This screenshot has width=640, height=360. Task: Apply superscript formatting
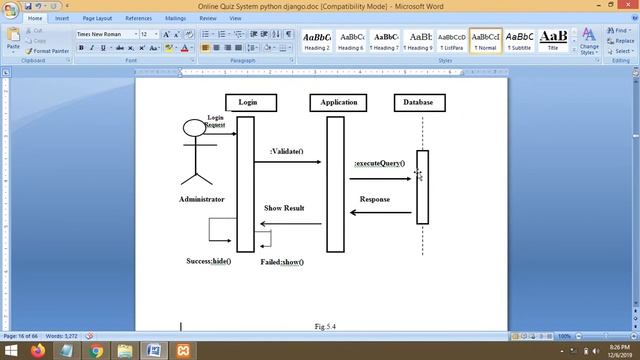tap(142, 48)
